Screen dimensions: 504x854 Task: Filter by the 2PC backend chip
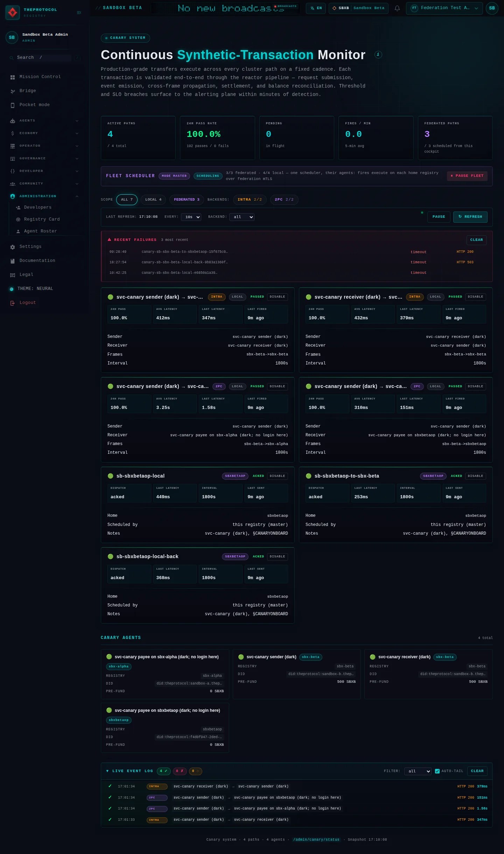click(284, 200)
